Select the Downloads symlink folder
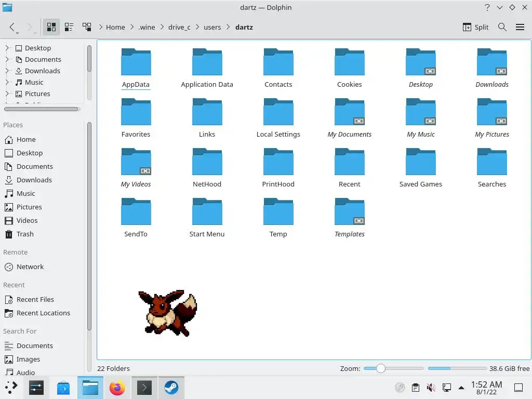532x399 pixels. (x=492, y=68)
